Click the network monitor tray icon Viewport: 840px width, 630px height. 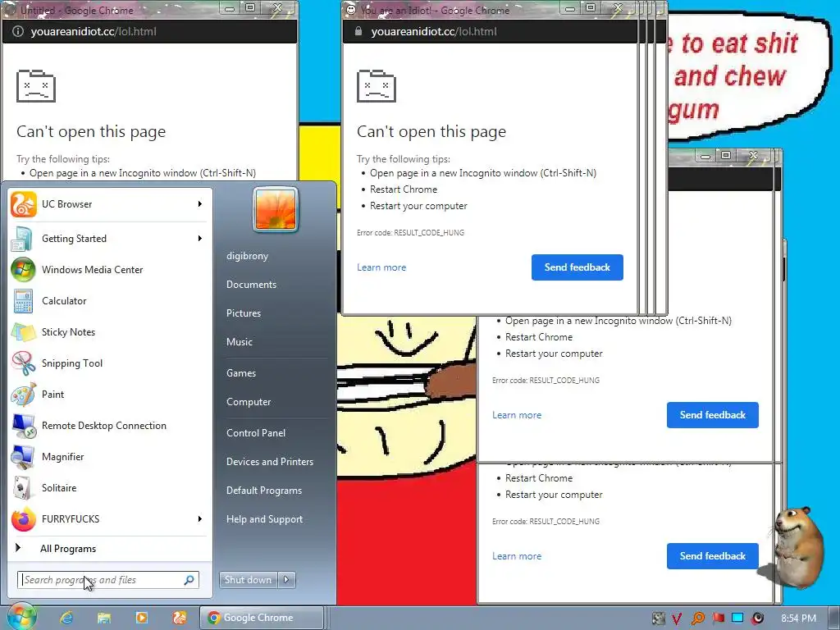point(737,619)
